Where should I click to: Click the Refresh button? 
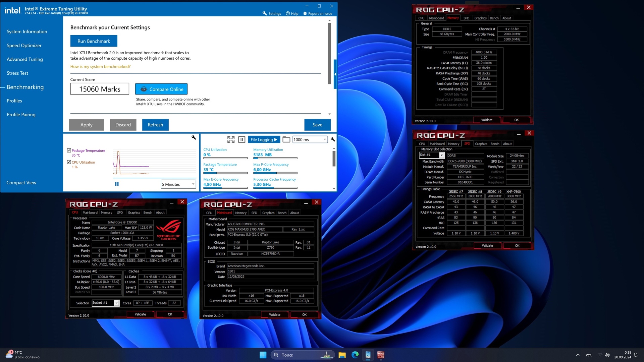point(155,125)
